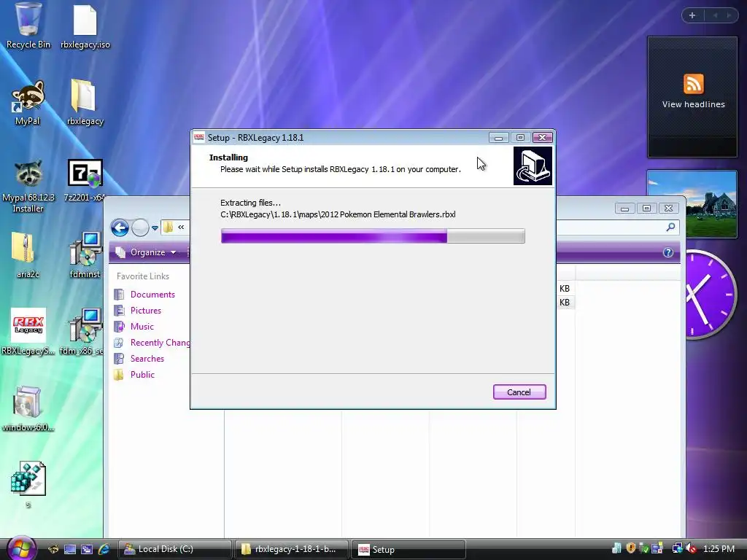747x560 pixels.
Task: Select the registry file named s
Action: click(x=28, y=485)
